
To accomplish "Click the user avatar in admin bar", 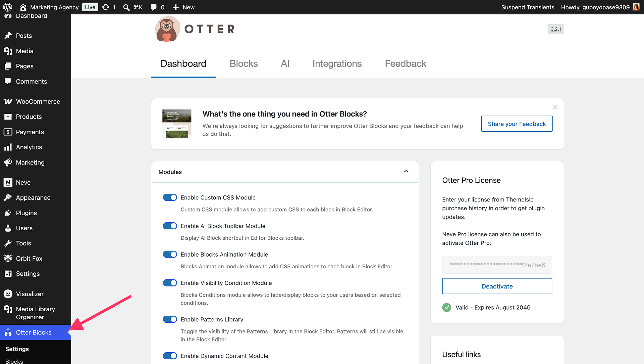I will (x=636, y=7).
